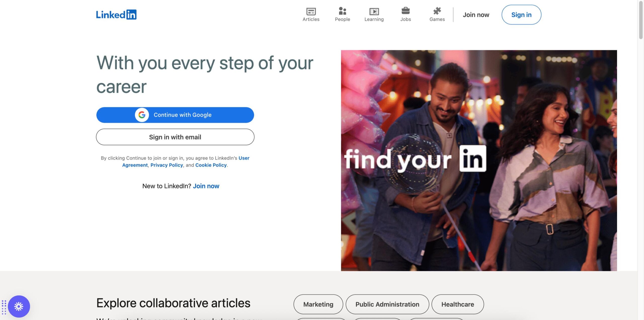
Task: Click the dotted drag handle beside purple button
Action: tap(4, 307)
